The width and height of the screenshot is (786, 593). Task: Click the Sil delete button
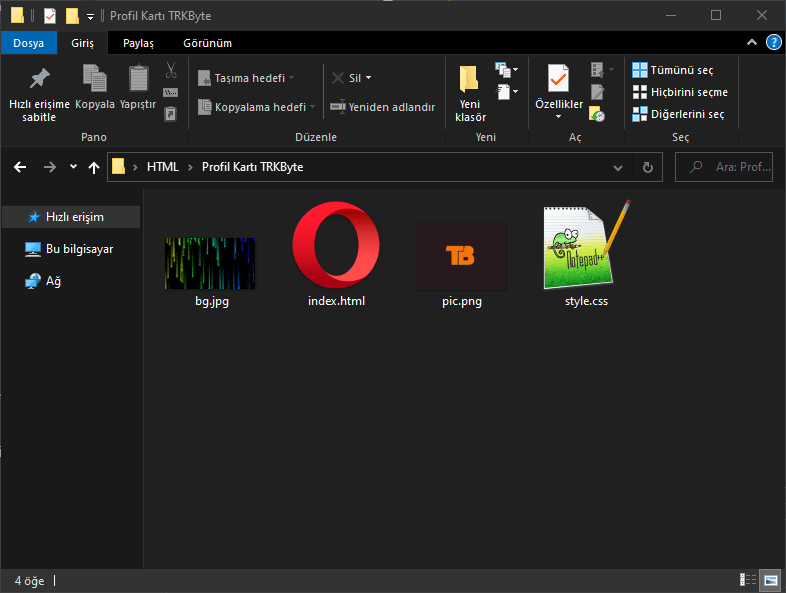pos(346,78)
